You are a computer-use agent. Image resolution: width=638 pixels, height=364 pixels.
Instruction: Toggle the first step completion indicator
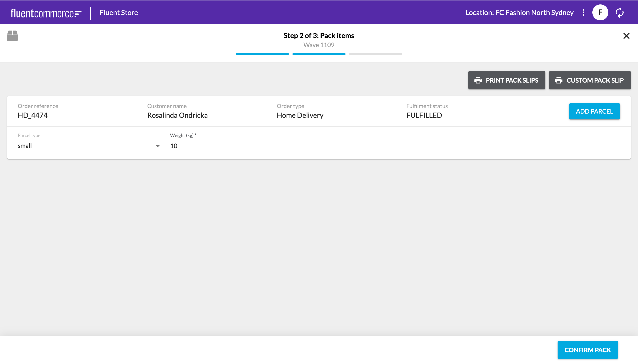262,54
